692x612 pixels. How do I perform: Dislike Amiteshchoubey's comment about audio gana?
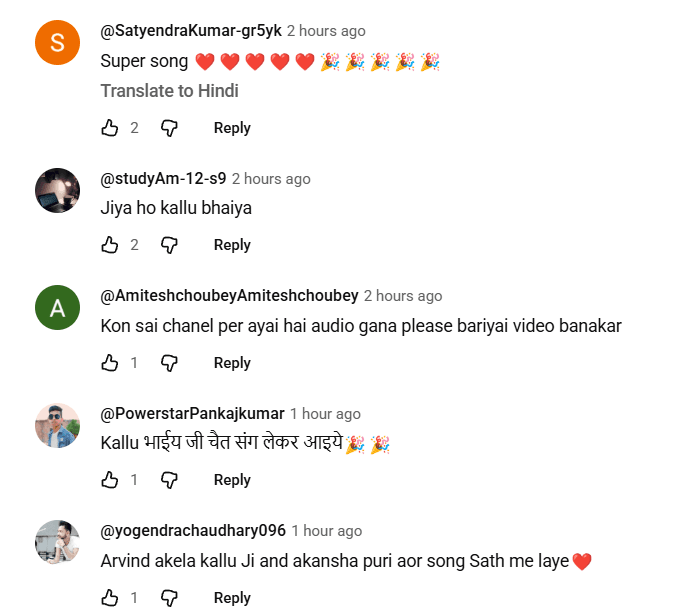170,363
